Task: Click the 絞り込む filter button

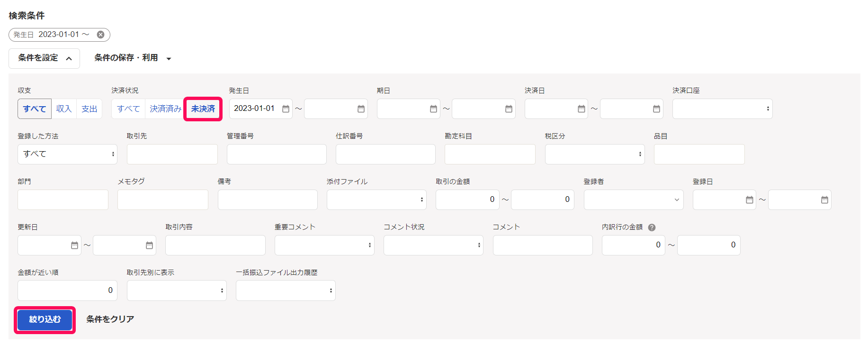Action: click(45, 320)
